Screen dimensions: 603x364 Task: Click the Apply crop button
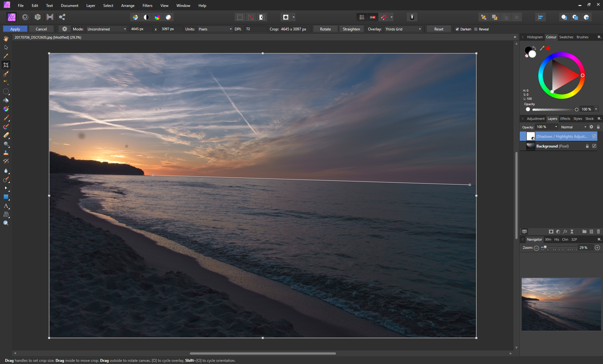(15, 29)
